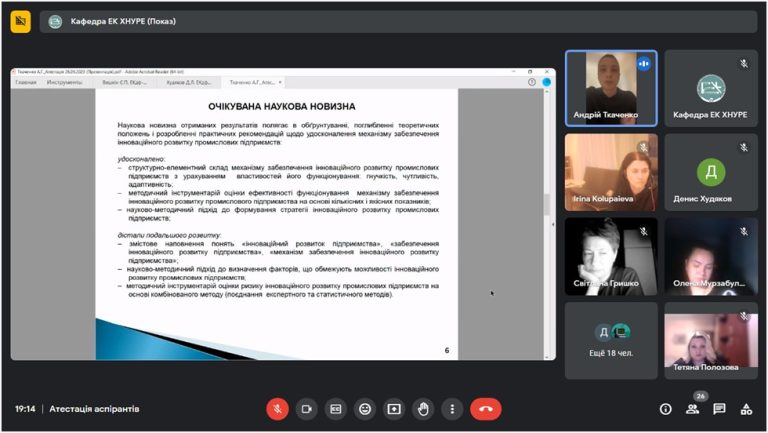Click the present screen button

pos(394,409)
